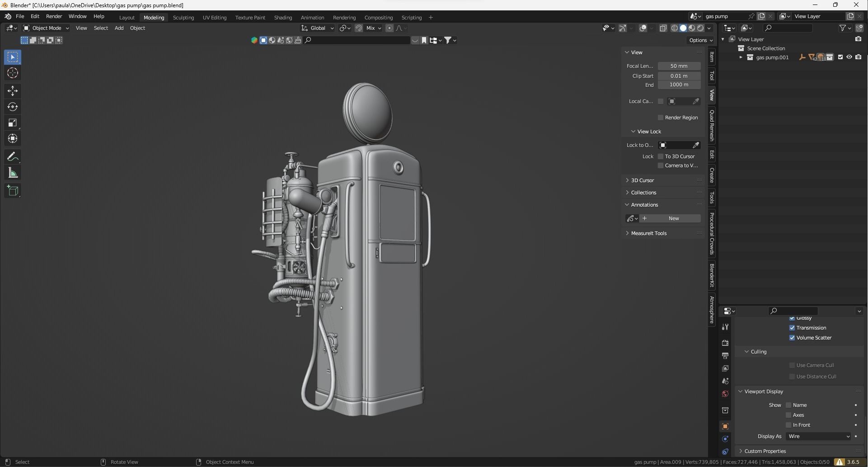The height and width of the screenshot is (467, 868).
Task: Click the New annotation button
Action: [x=670, y=218]
